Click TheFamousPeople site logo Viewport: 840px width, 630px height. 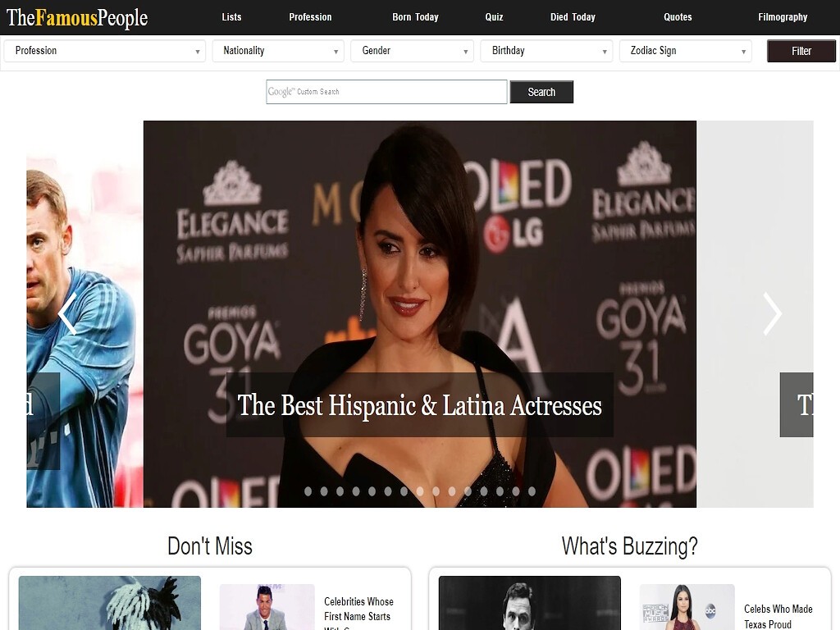click(x=77, y=18)
